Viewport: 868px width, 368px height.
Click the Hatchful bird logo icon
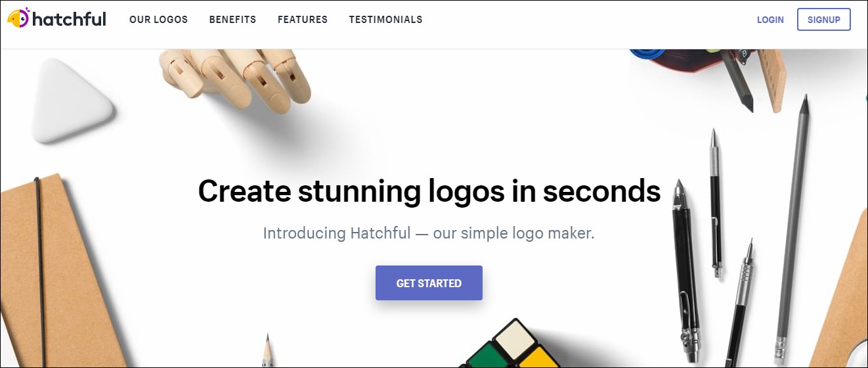coord(18,18)
